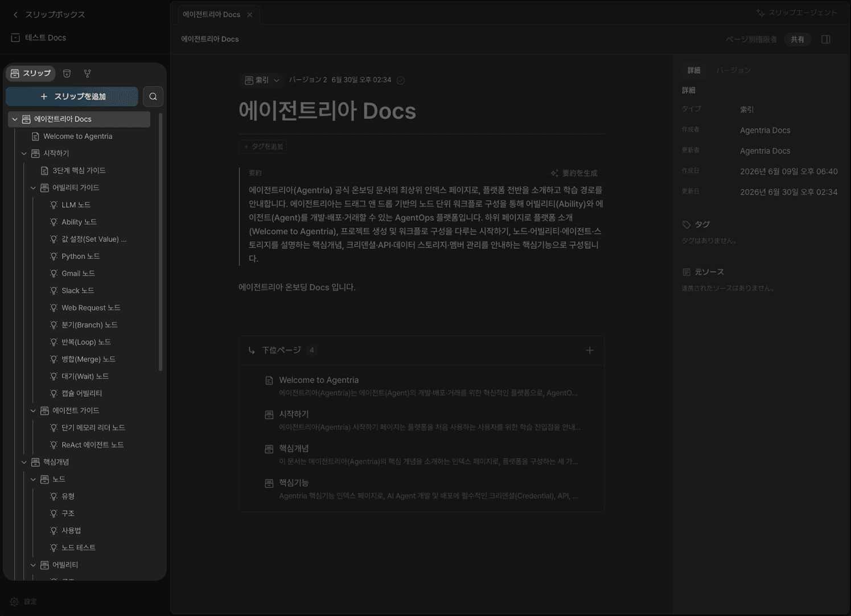Select the Slack 노드 entry
This screenshot has width=851, height=616.
77,290
